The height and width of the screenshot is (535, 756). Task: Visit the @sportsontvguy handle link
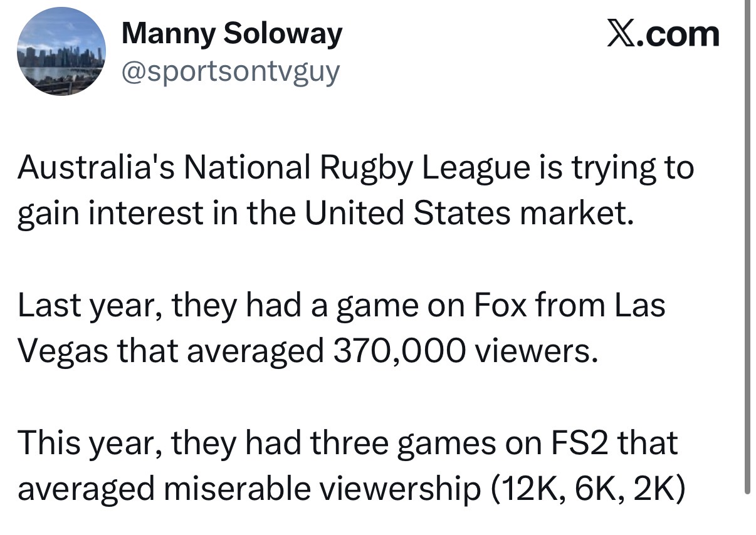click(230, 71)
